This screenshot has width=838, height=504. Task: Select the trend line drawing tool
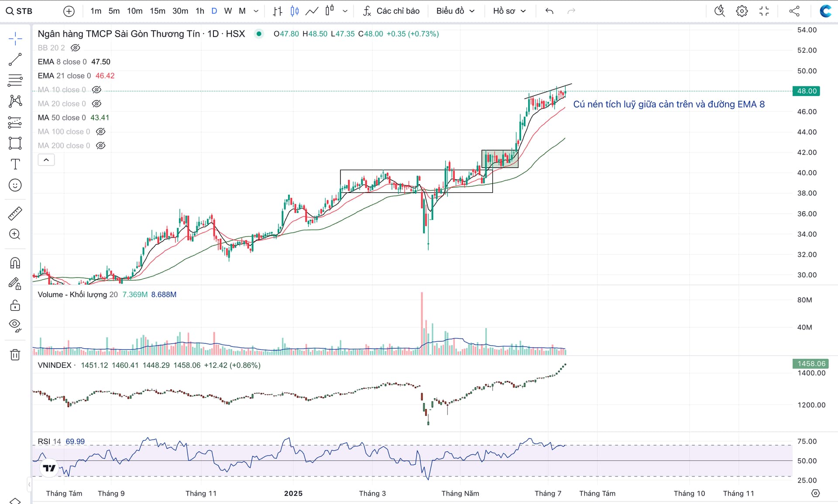(15, 59)
